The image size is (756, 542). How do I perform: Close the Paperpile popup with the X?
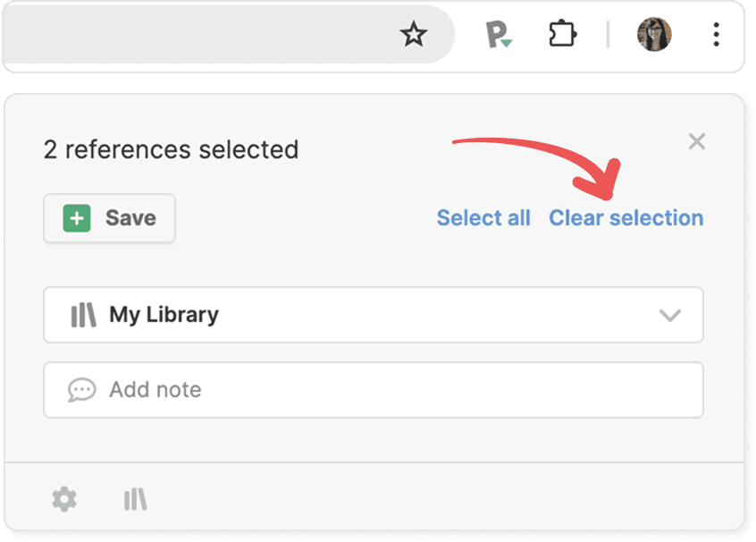(x=697, y=141)
